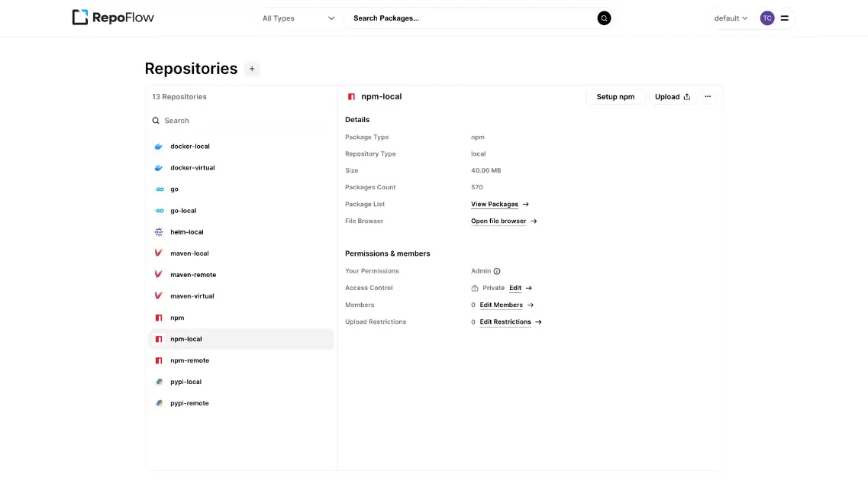Click the Private lock icon
This screenshot has height=481, width=868.
(x=475, y=288)
